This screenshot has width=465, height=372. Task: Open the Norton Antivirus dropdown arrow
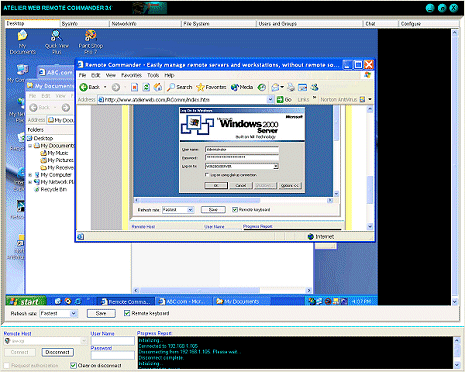click(x=369, y=99)
